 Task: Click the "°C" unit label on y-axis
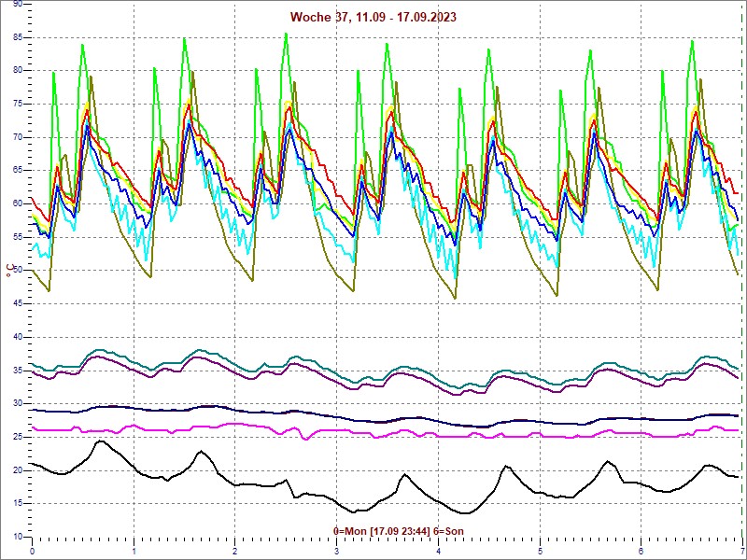pyautogui.click(x=10, y=271)
